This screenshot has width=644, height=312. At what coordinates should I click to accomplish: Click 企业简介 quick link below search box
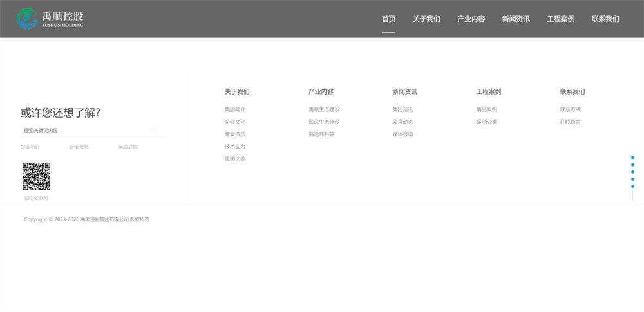point(30,147)
